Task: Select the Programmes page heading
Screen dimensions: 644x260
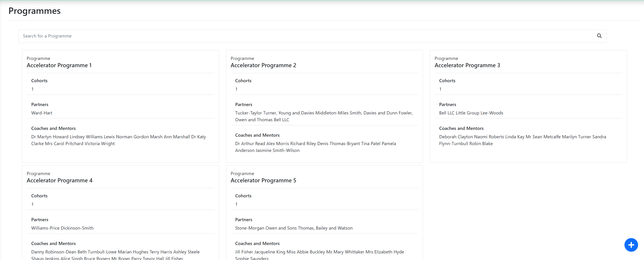Action: pos(34,11)
